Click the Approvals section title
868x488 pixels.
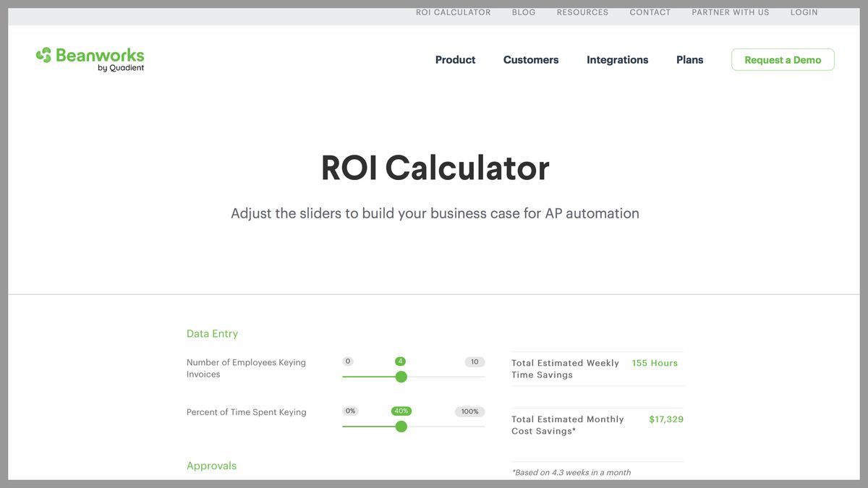click(x=211, y=466)
